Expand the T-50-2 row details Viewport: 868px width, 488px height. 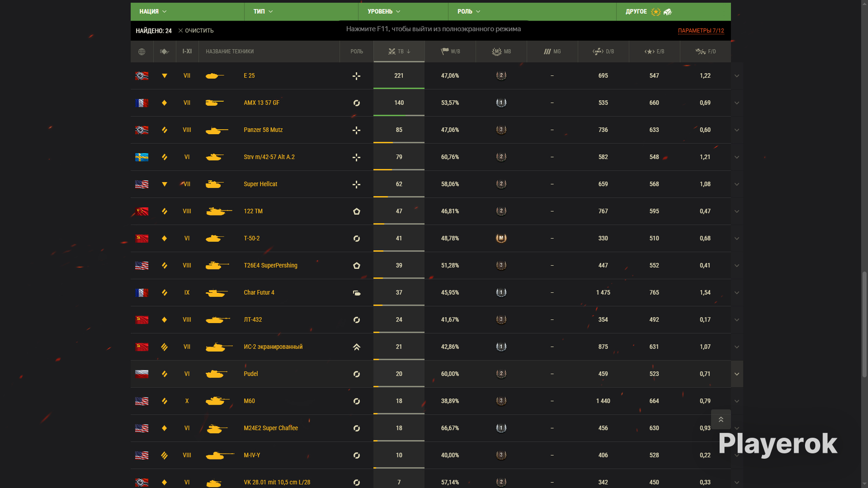(x=737, y=238)
